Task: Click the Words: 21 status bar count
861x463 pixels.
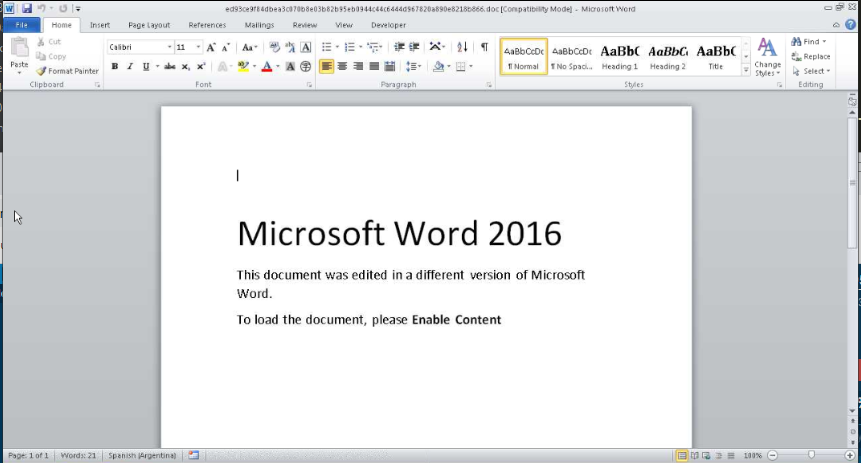Action: tap(78, 455)
